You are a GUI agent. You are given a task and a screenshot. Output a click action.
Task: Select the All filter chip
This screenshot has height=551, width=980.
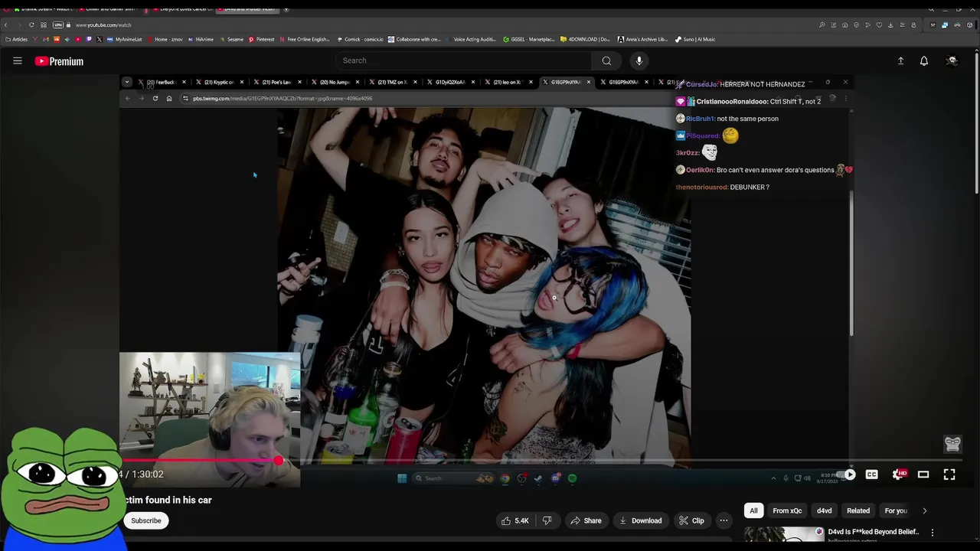tap(753, 510)
